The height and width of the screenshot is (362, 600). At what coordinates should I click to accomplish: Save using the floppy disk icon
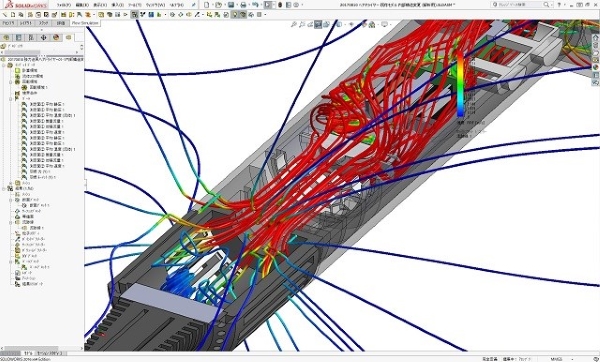click(x=231, y=5)
